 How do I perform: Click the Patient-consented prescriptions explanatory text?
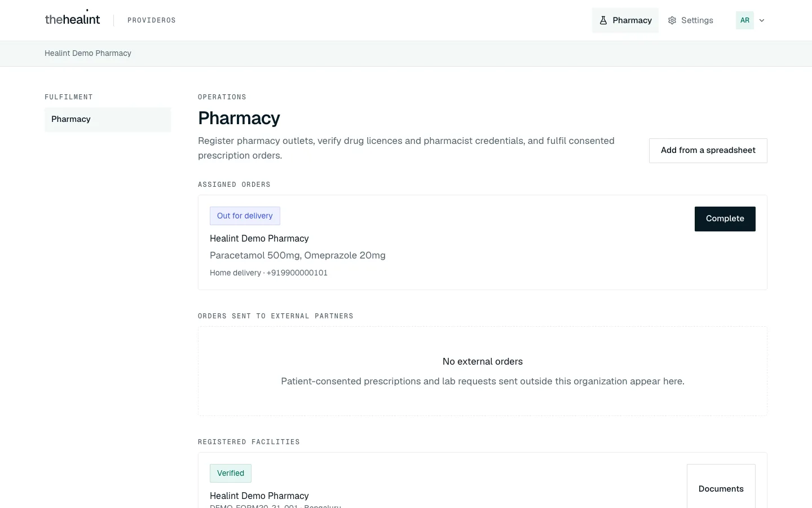tap(483, 381)
